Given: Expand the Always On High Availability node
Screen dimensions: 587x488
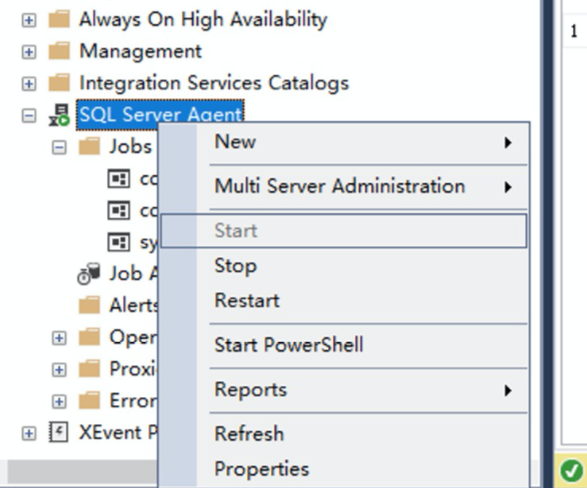Looking at the screenshot, I should pos(29,20).
